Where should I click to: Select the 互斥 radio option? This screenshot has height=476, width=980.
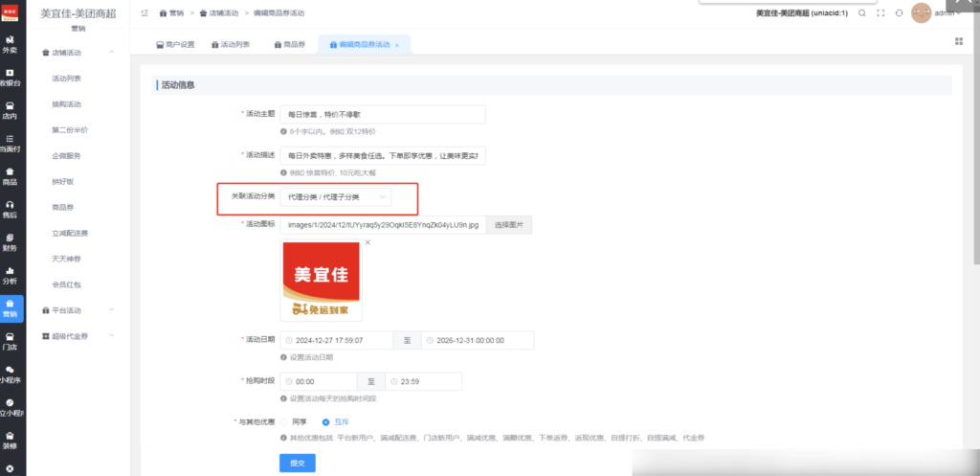[x=325, y=422]
